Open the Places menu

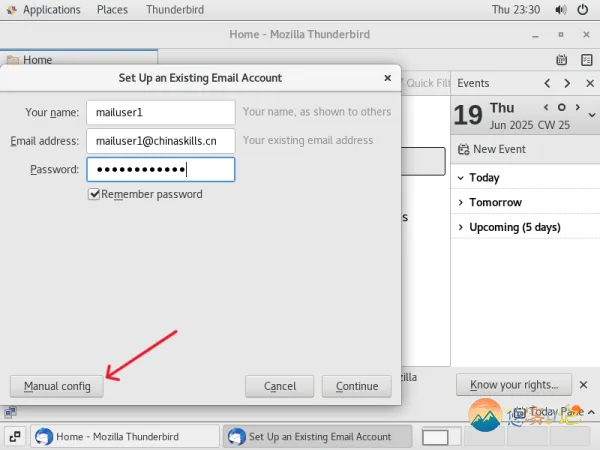[x=112, y=9]
